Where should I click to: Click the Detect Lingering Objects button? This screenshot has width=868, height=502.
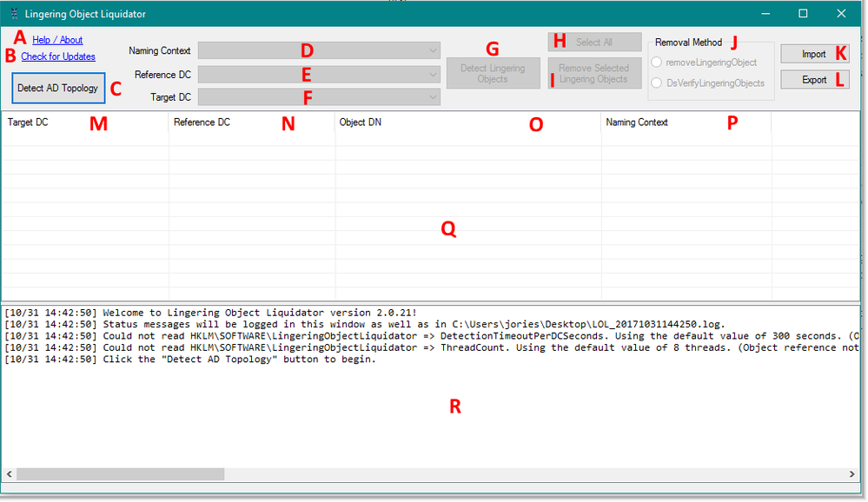(494, 73)
